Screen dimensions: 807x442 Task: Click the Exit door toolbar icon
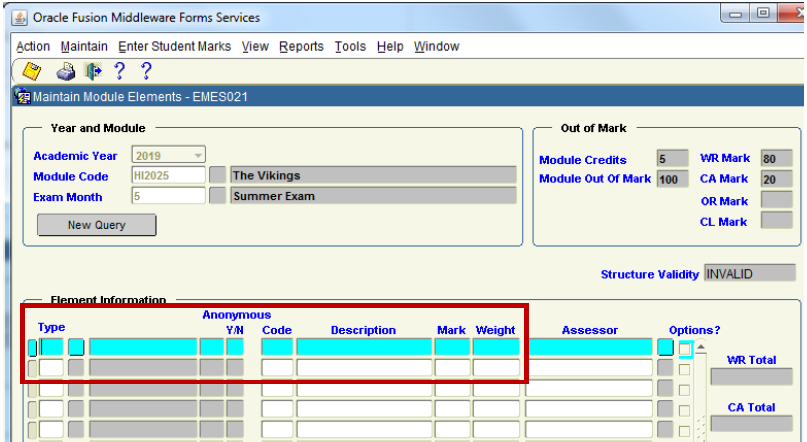pyautogui.click(x=93, y=71)
